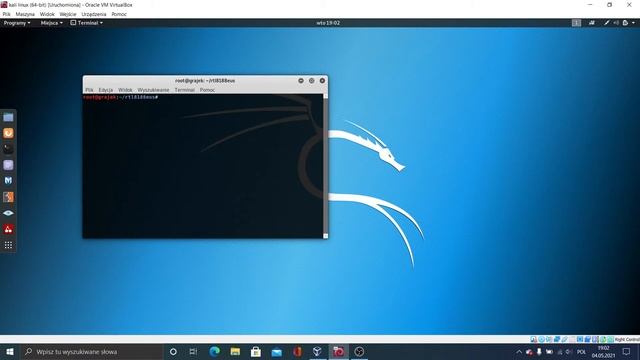Open Windows Start menu
This screenshot has width=640, height=360.
(10, 351)
